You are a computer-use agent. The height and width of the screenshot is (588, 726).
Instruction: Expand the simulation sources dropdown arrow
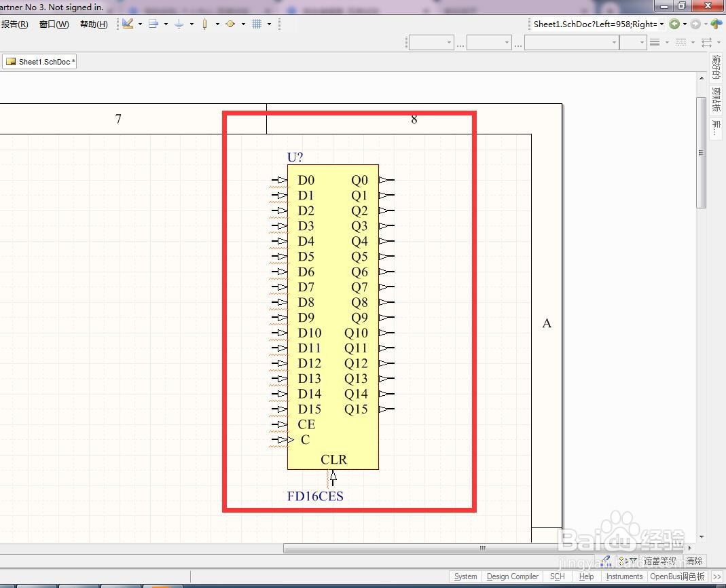coord(243,24)
